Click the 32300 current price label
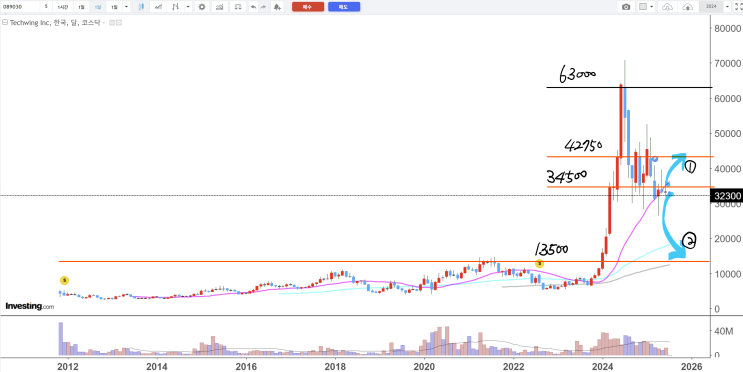 [727, 195]
